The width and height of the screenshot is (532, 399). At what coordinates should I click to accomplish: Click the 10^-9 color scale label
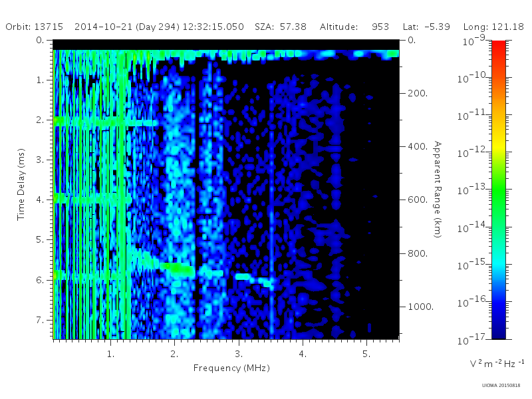[474, 41]
